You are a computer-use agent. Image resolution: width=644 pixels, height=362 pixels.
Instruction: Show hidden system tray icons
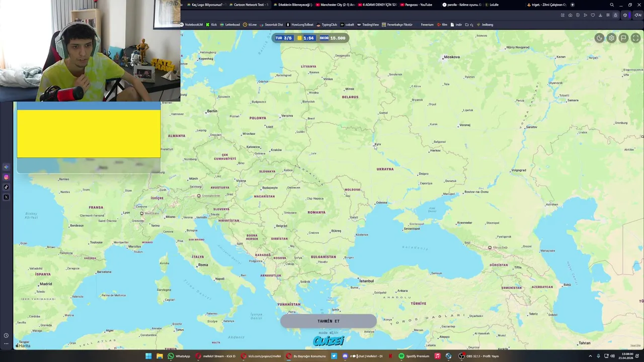tap(590, 356)
